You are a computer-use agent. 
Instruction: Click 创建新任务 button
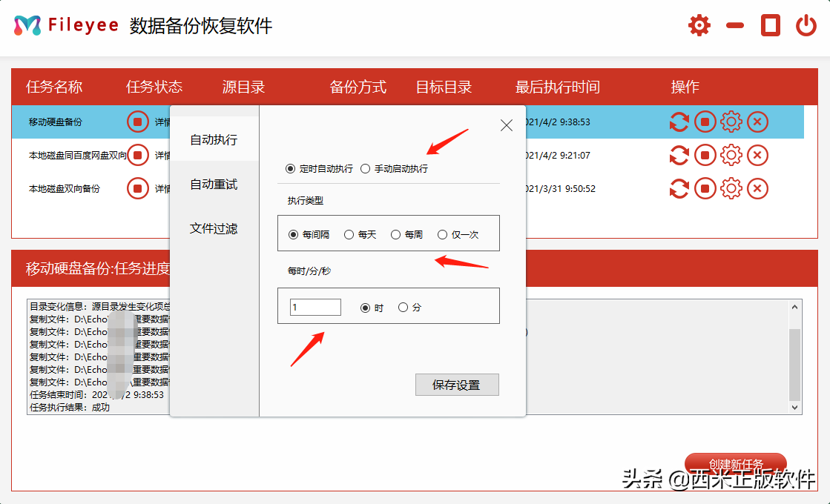point(736,464)
